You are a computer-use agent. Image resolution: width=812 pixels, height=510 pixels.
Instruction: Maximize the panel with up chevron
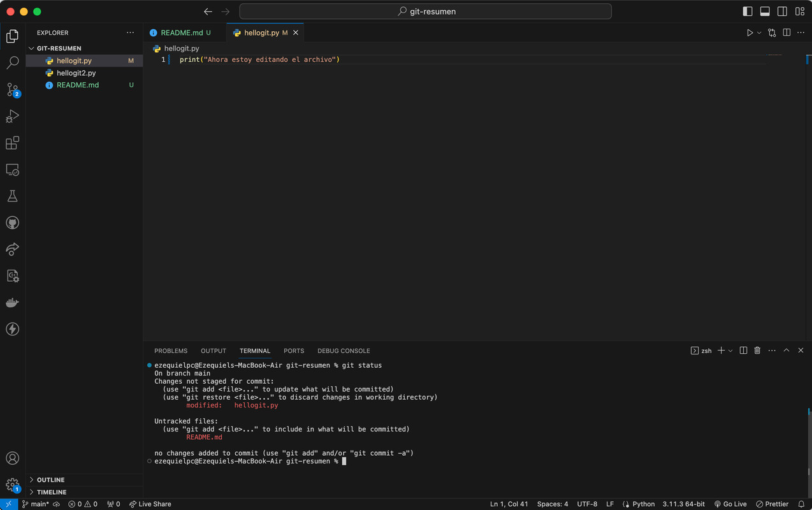[x=787, y=351]
